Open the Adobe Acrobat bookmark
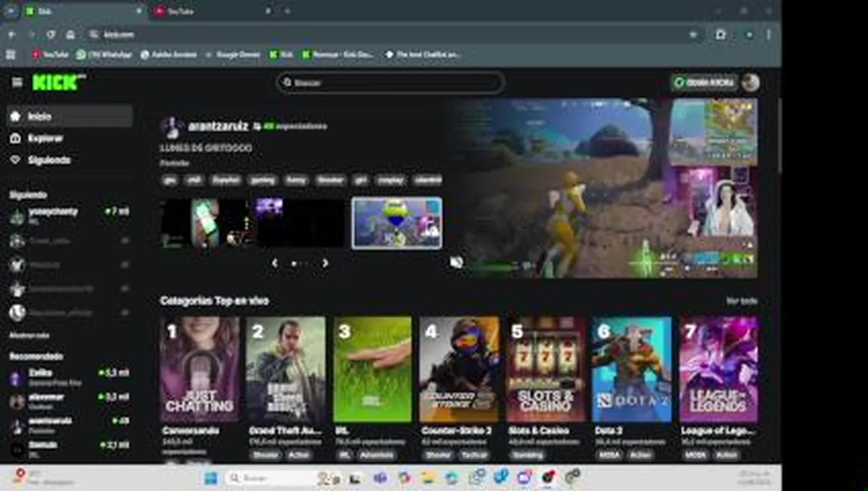The image size is (868, 491). [x=169, y=55]
